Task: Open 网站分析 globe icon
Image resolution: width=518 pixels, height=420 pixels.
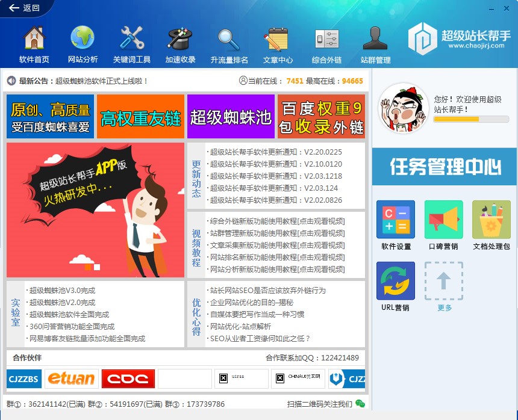Action: (83, 38)
